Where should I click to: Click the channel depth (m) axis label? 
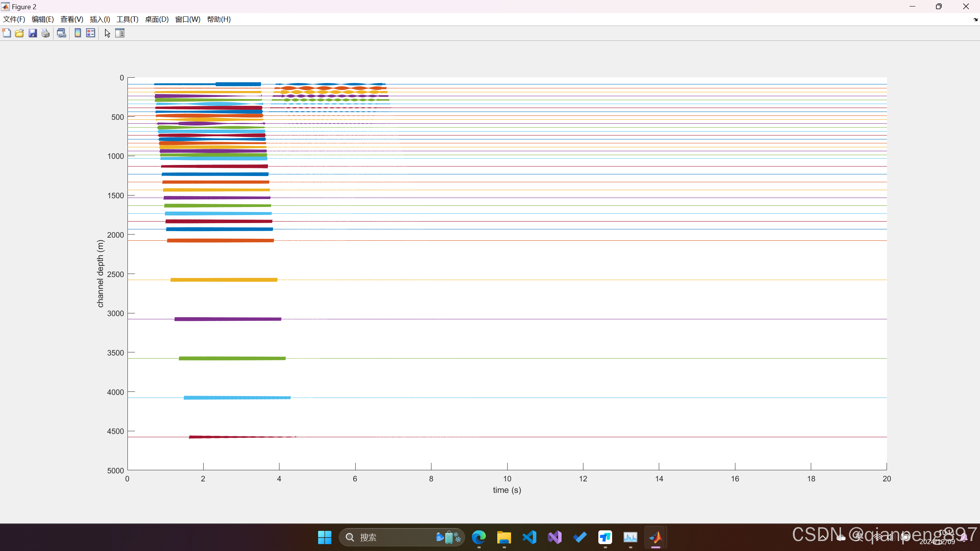point(100,273)
